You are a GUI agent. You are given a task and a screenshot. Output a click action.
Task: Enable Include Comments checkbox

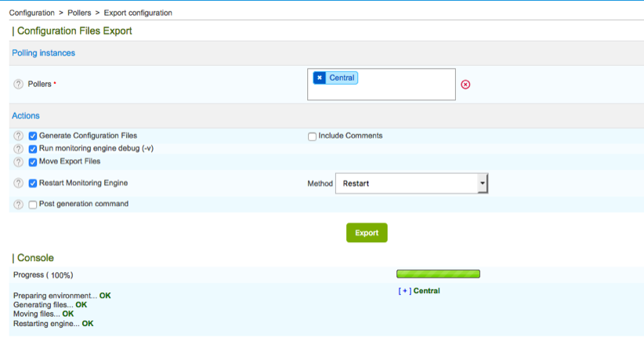coord(312,136)
